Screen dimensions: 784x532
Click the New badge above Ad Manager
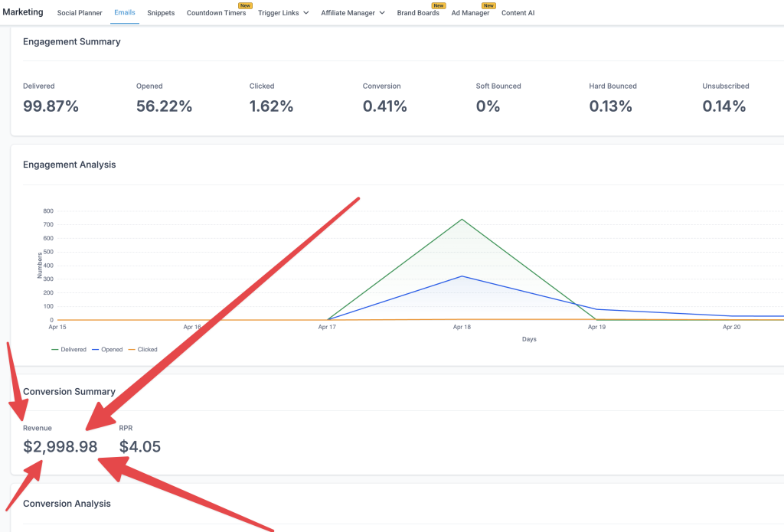coord(488,5)
